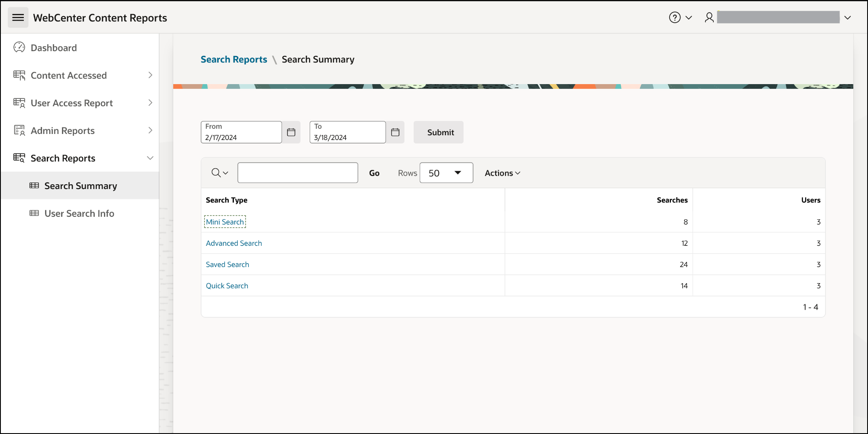The image size is (868, 434).
Task: Open Content Accessed menu item
Action: click(x=68, y=75)
